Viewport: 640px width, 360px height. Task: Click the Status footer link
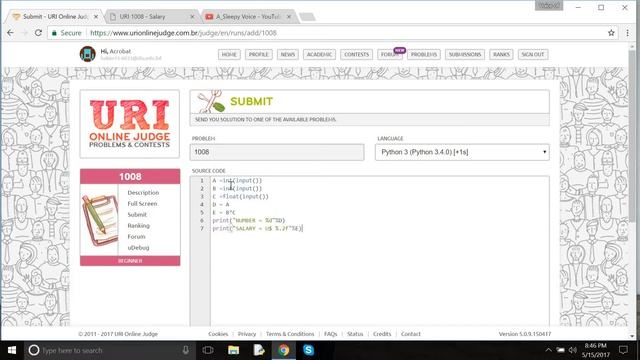point(355,334)
